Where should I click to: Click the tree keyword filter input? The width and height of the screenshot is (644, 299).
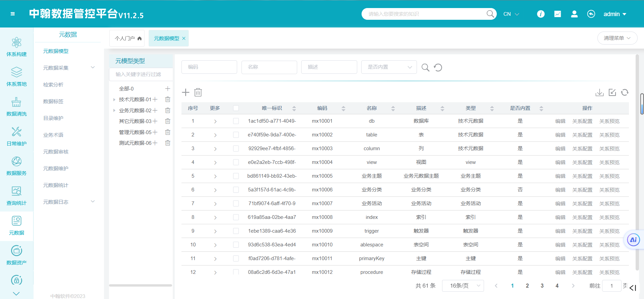[141, 74]
